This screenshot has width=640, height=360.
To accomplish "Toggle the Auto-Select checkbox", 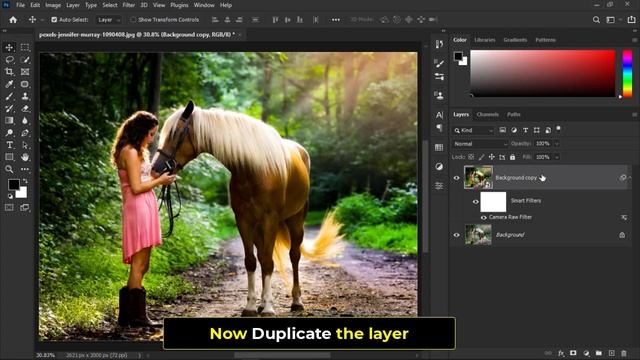I will [x=54, y=20].
